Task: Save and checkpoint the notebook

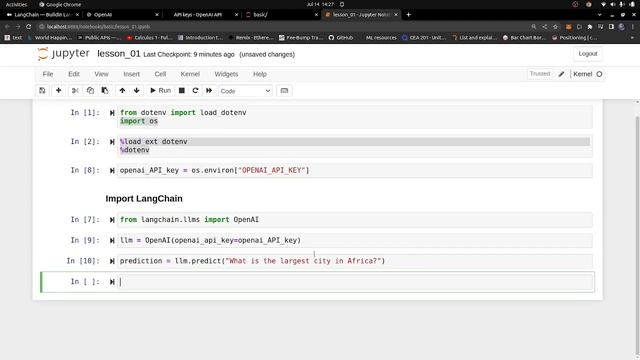Action: point(42,91)
